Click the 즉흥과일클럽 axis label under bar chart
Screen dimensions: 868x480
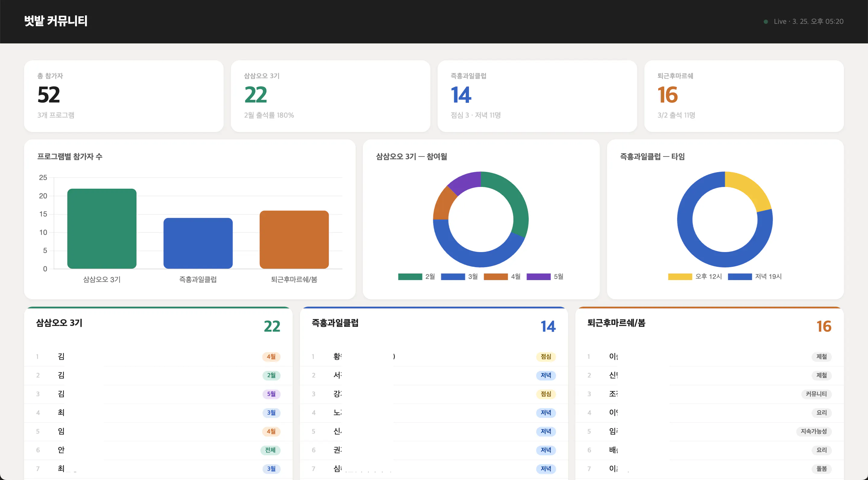[198, 279]
